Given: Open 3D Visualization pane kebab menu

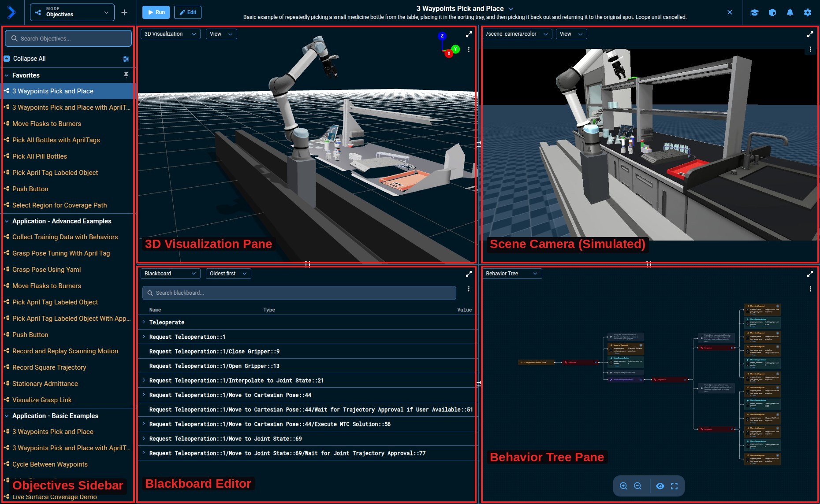Looking at the screenshot, I should point(469,49).
